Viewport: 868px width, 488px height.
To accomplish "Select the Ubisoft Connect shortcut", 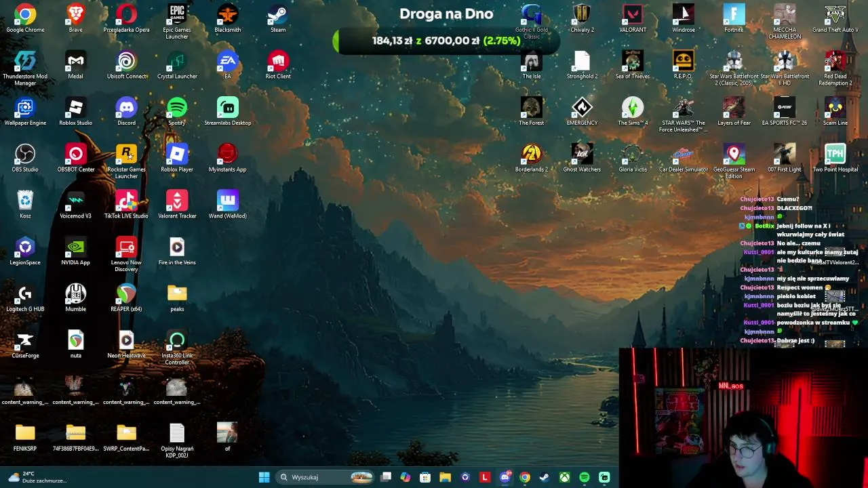I will [126, 65].
